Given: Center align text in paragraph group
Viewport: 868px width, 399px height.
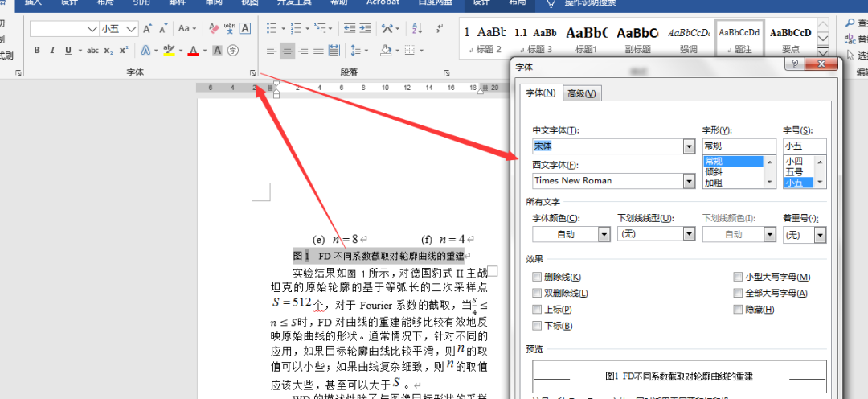Looking at the screenshot, I should click(x=287, y=51).
